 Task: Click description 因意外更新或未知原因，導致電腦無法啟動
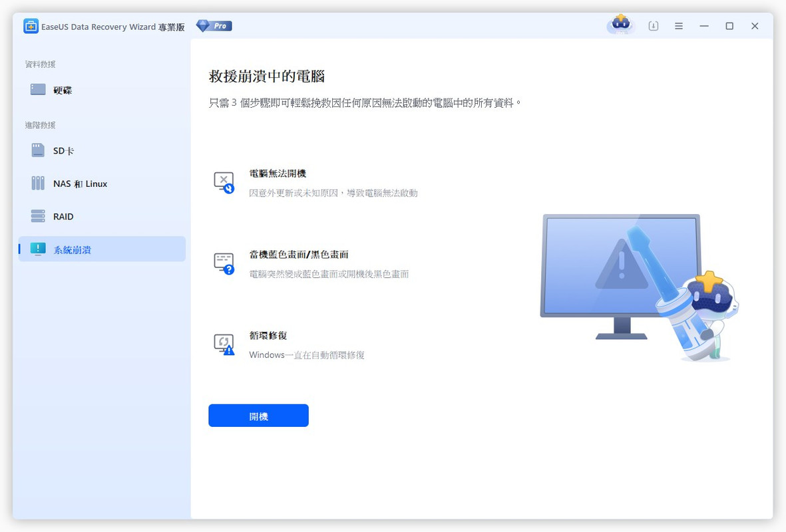point(333,193)
